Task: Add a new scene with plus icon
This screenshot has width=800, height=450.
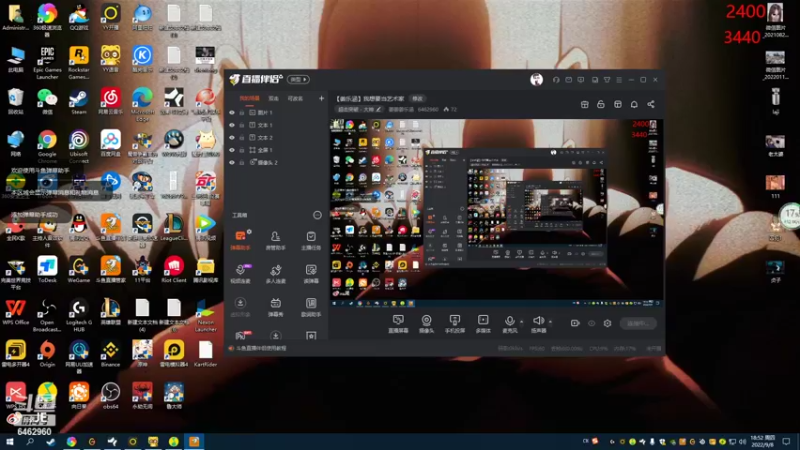Action: (321, 98)
